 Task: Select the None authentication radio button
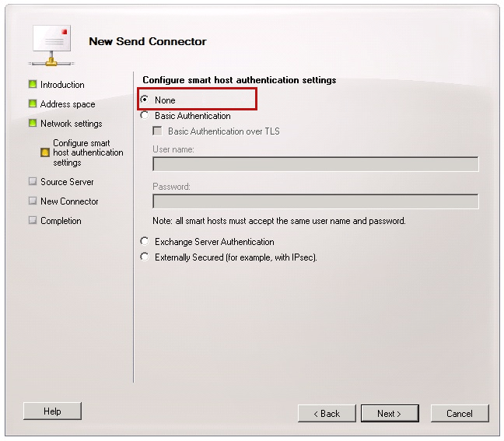pos(145,100)
